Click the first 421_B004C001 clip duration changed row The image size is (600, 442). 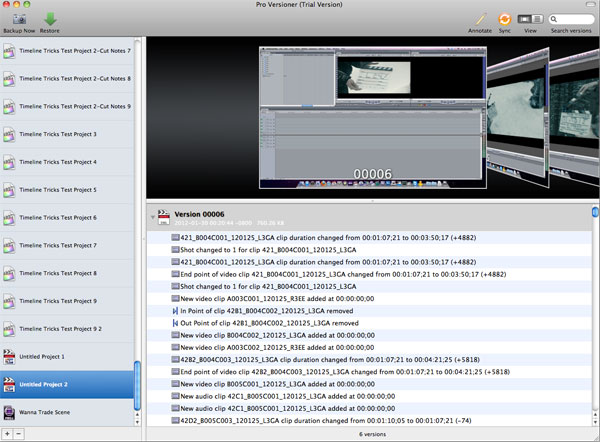click(x=369, y=238)
